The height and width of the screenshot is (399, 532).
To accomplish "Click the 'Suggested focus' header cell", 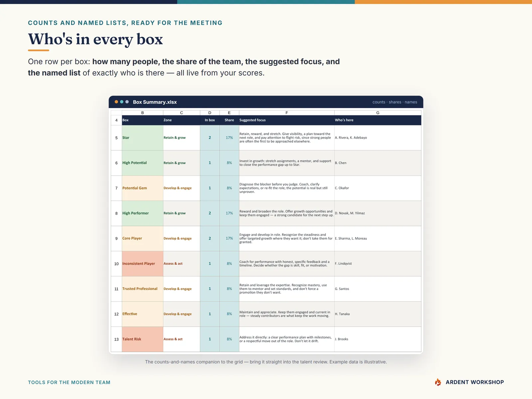I will click(x=287, y=120).
